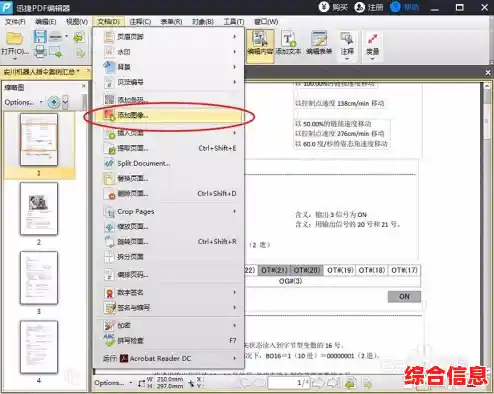Expand the 页眉页脚 submenu arrow
Image resolution: width=494 pixels, height=394 pixels.
[x=235, y=37]
